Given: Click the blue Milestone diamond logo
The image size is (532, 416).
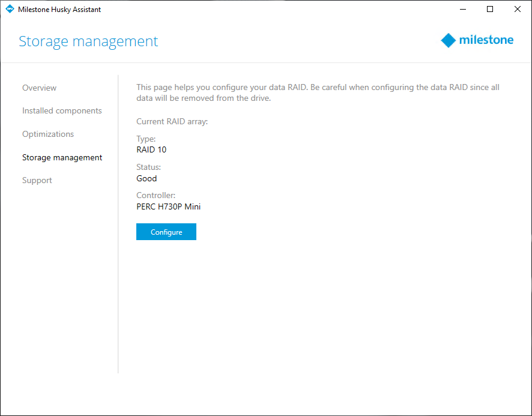Looking at the screenshot, I should [x=449, y=41].
